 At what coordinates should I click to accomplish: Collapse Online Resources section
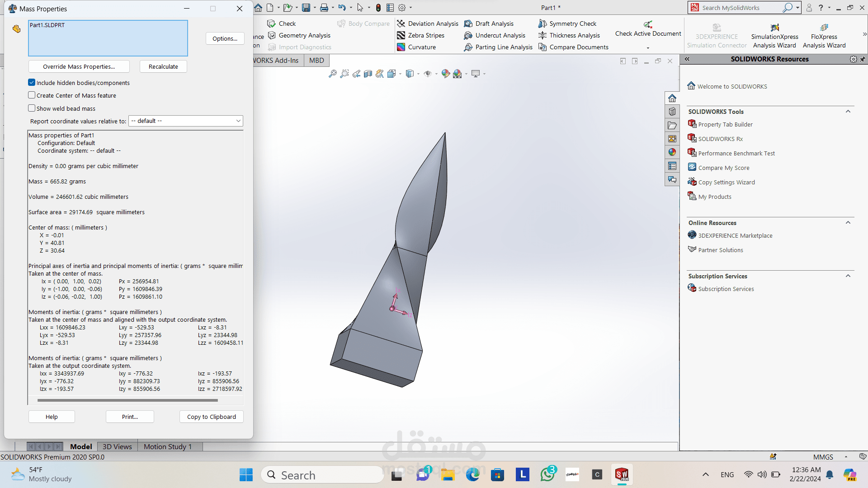(x=848, y=223)
